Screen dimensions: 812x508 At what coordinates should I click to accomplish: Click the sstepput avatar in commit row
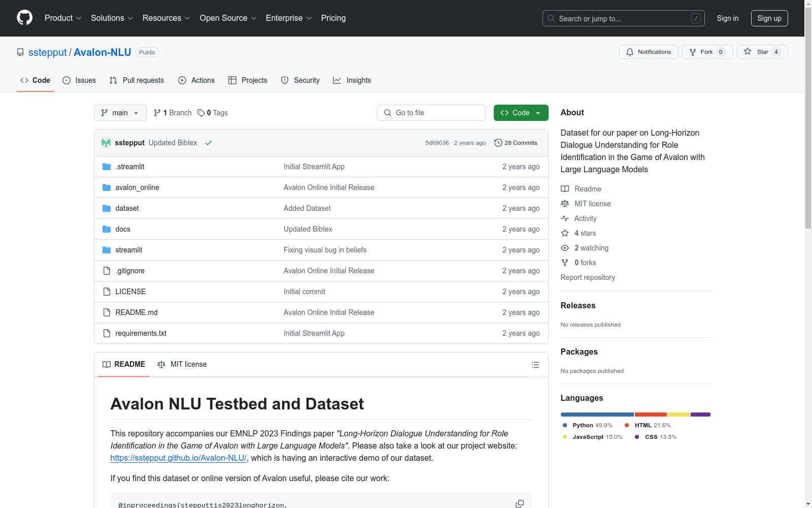(x=106, y=143)
